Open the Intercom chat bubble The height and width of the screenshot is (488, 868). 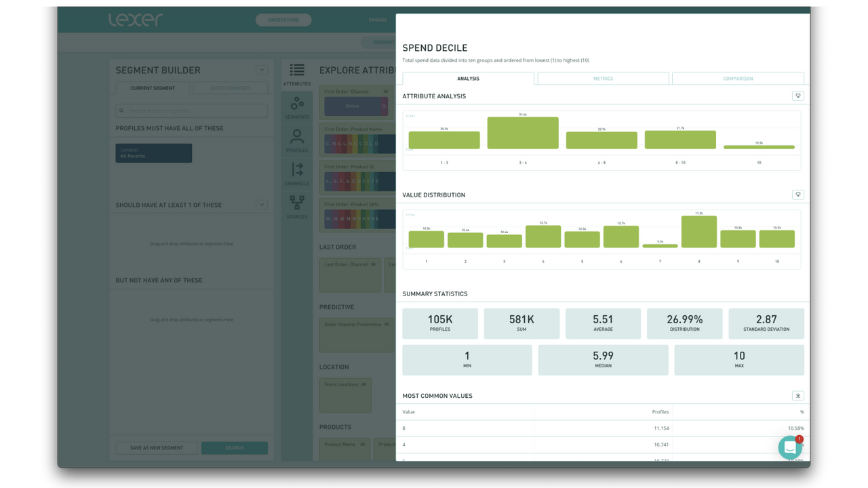790,447
